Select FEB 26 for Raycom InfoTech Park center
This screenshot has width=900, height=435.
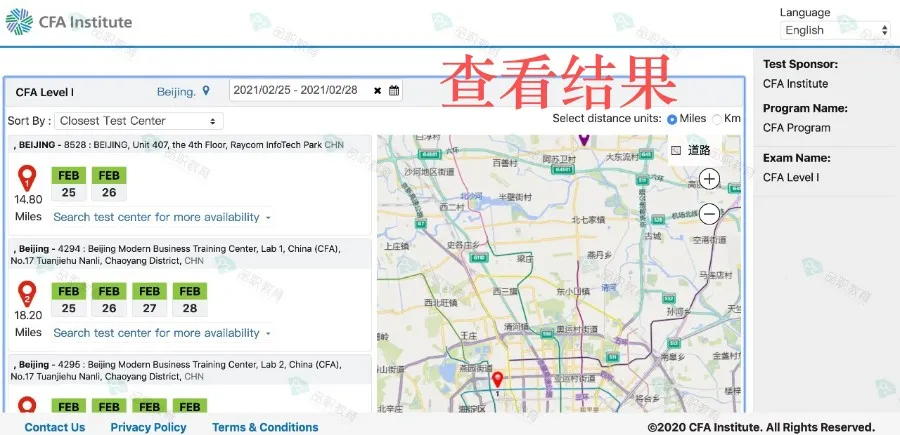tap(109, 184)
